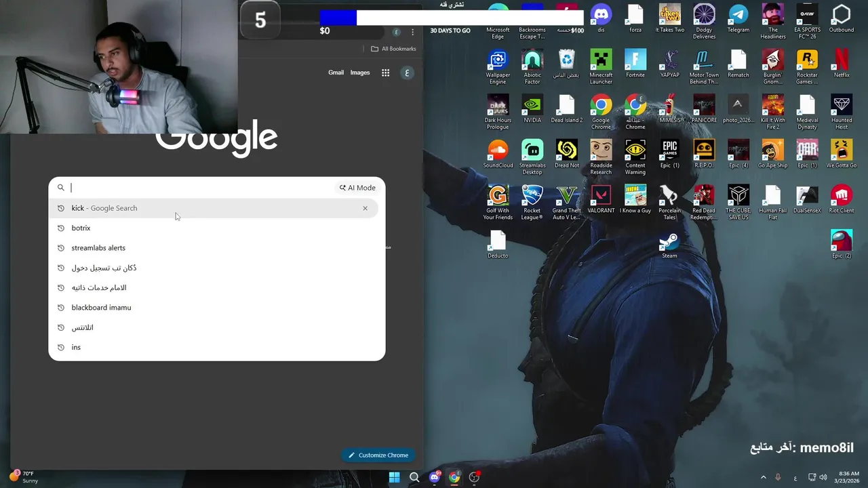Open the Outbound desktop icon

pyautogui.click(x=842, y=18)
